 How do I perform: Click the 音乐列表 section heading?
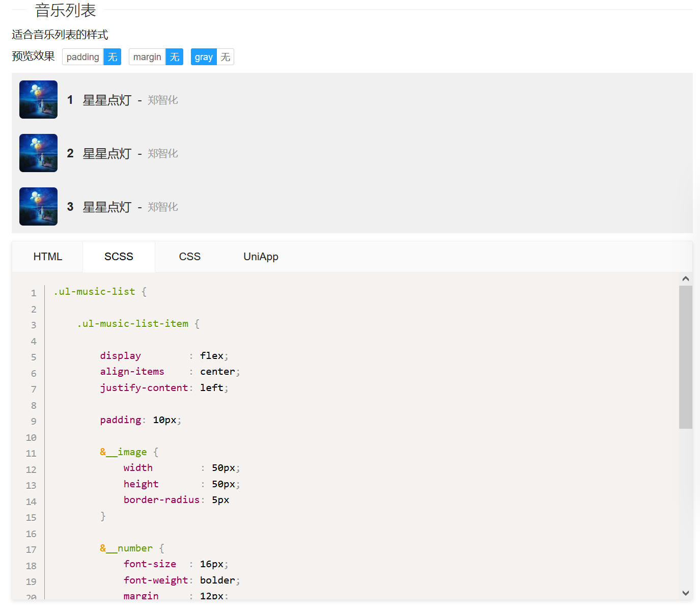point(66,10)
